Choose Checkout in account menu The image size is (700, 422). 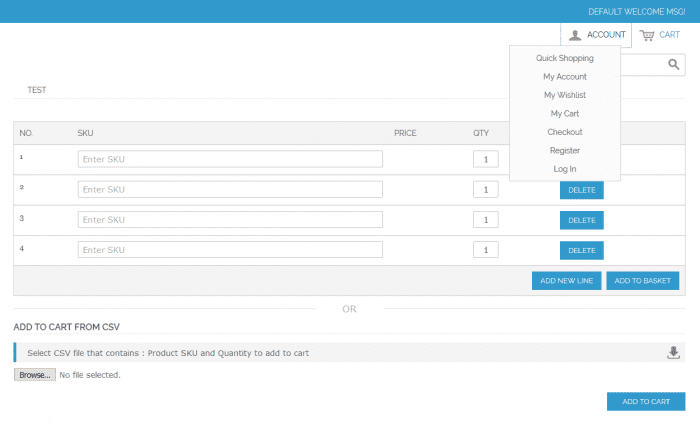[565, 132]
